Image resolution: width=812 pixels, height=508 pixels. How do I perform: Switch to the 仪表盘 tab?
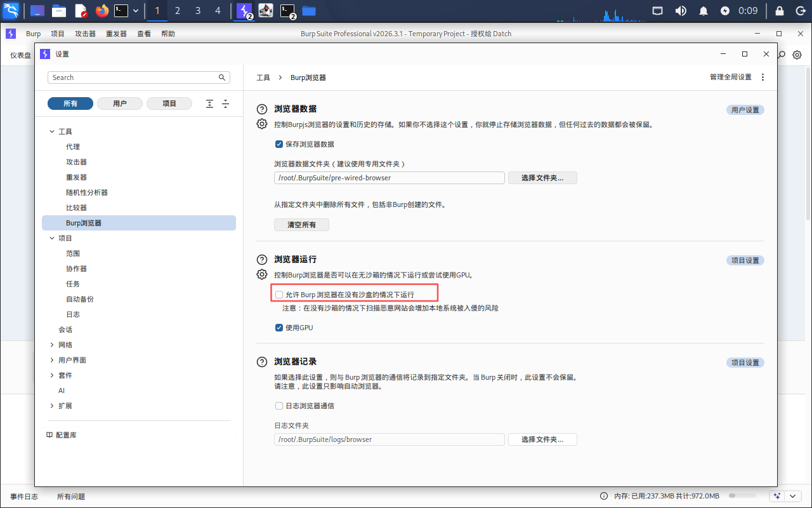click(20, 55)
